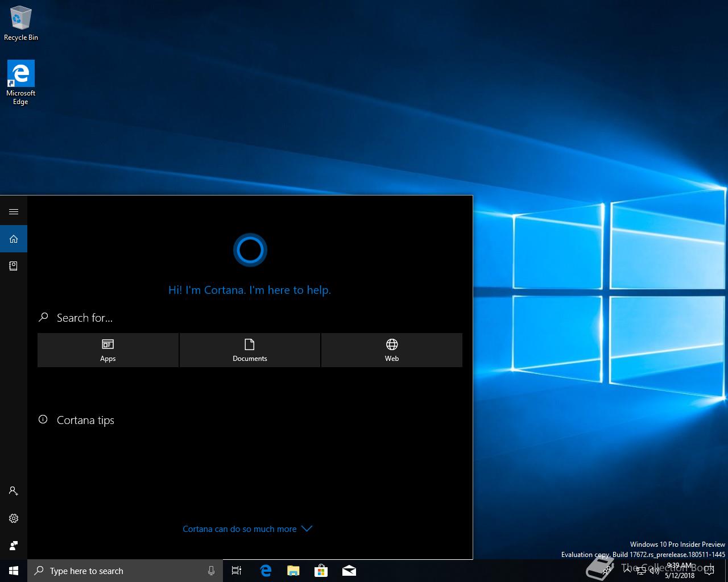Image resolution: width=728 pixels, height=582 pixels.
Task: Activate the microphone in search box
Action: (x=212, y=571)
